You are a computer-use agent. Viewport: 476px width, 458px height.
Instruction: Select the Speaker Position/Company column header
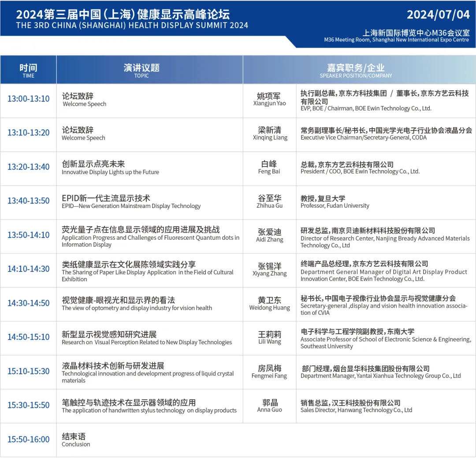click(x=356, y=70)
